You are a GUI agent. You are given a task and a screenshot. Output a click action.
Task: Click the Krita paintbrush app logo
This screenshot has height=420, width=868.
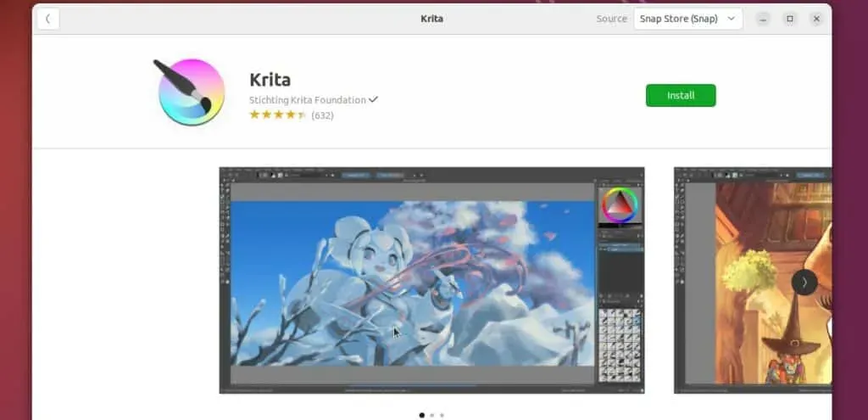[189, 92]
